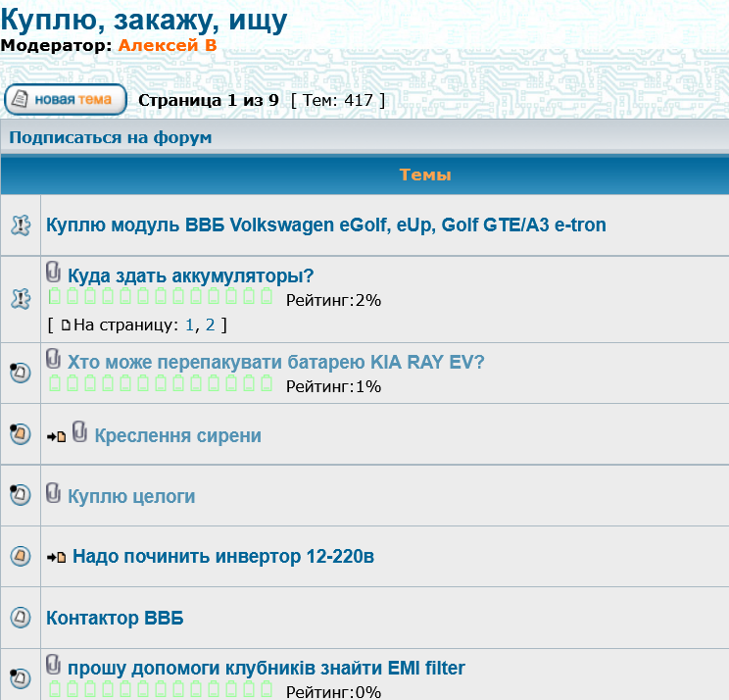Click topic status icon beside KIA RAY EV topic
Image resolution: width=729 pixels, height=700 pixels.
pyautogui.click(x=20, y=373)
